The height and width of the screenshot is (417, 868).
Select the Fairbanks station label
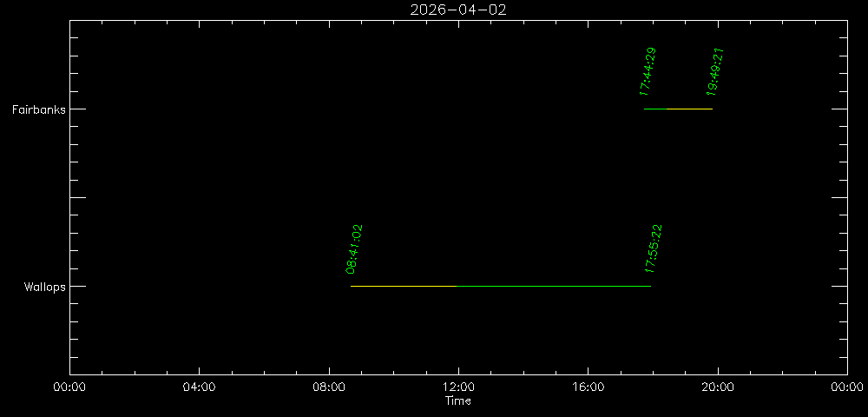click(x=38, y=109)
